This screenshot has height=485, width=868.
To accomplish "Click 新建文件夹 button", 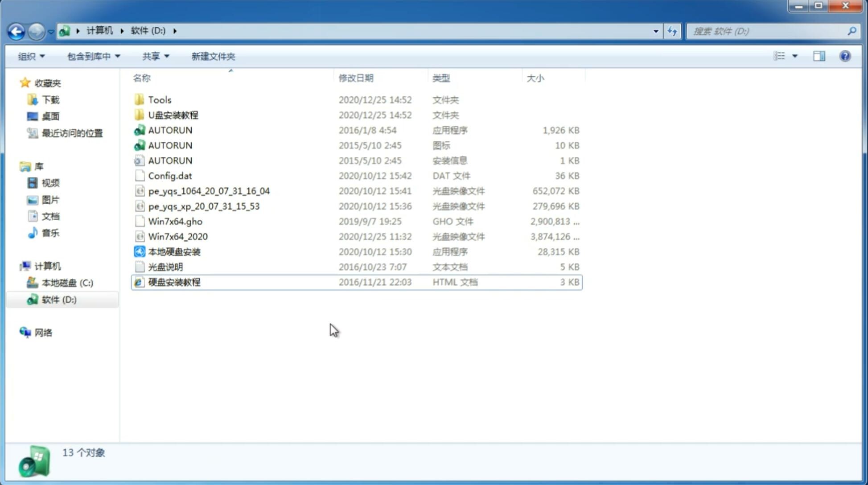I will [x=213, y=56].
